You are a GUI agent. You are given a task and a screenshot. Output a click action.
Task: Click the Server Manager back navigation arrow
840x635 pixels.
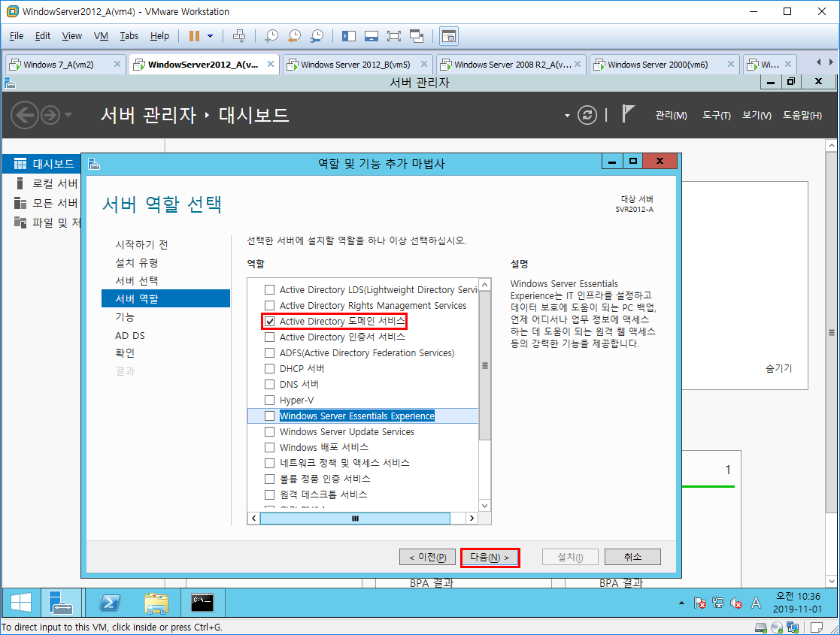point(25,115)
